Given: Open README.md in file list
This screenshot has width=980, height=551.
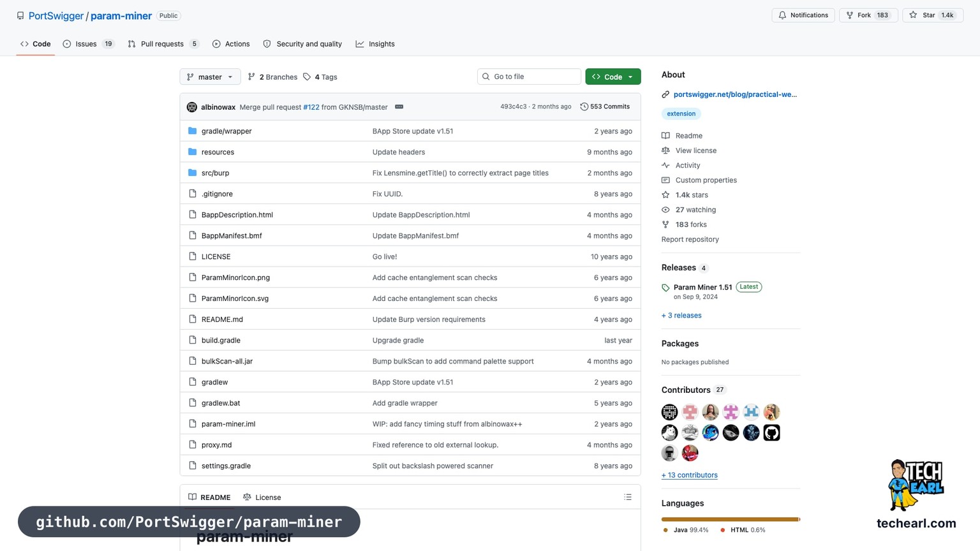Looking at the screenshot, I should [222, 320].
